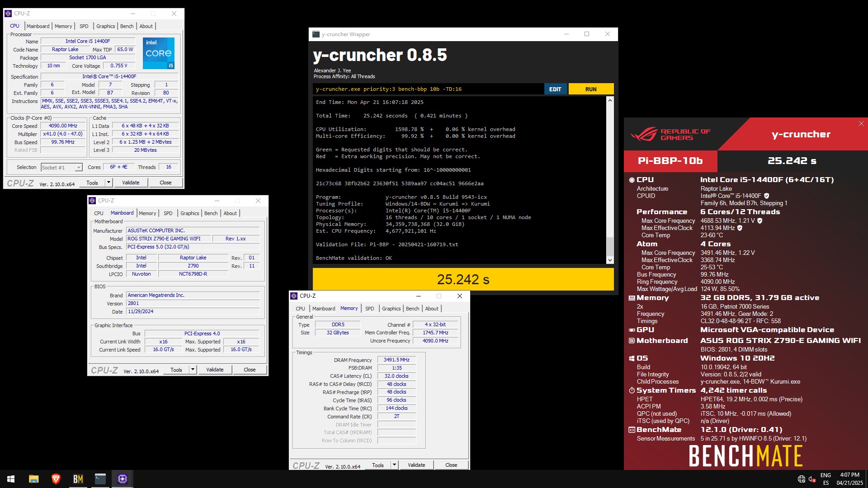The image size is (868, 488).
Task: Open BenchMate taskbar icon
Action: [x=78, y=479]
